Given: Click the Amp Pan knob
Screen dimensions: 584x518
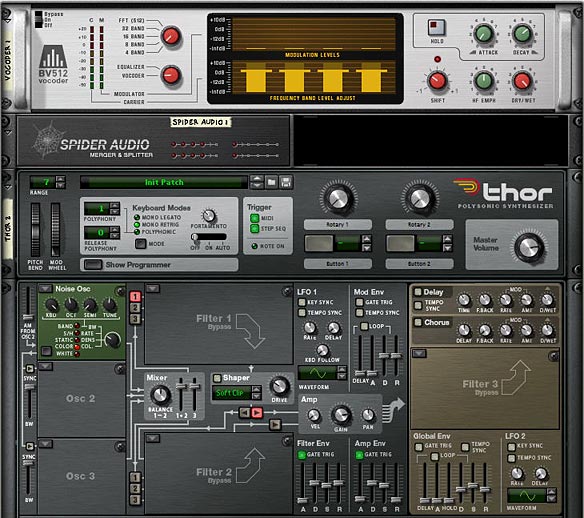Looking at the screenshot, I should 368,414.
